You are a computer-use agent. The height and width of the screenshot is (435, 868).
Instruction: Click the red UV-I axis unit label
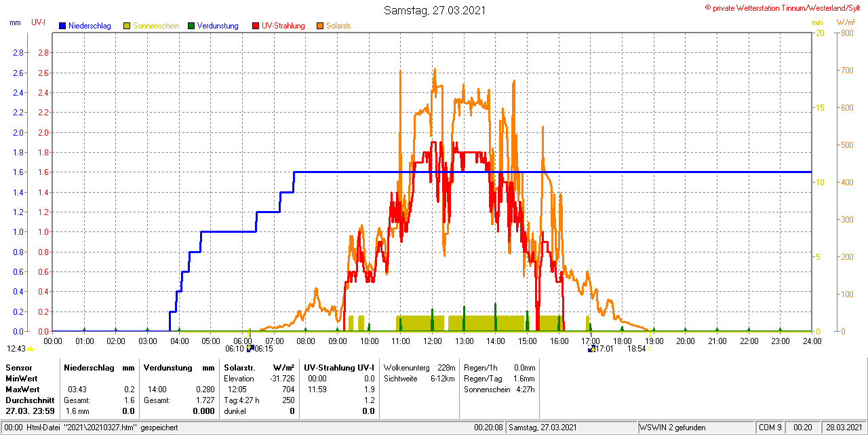tap(39, 22)
